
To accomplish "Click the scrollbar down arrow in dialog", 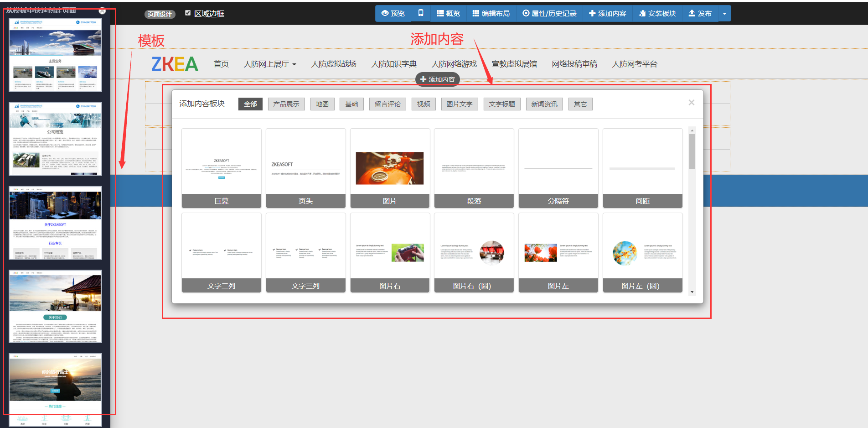I will pyautogui.click(x=692, y=292).
